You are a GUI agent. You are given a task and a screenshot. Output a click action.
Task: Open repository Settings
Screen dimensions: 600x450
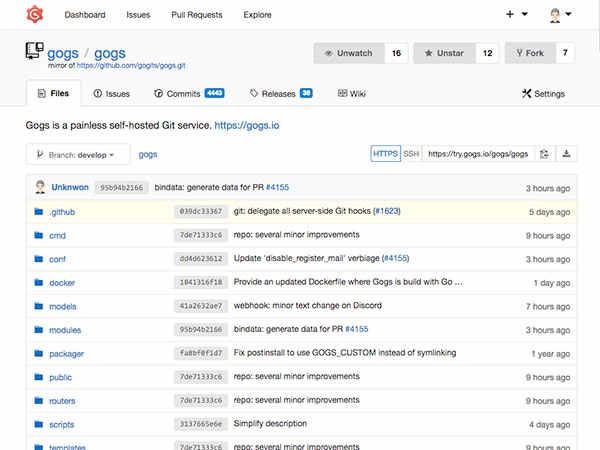pyautogui.click(x=543, y=94)
